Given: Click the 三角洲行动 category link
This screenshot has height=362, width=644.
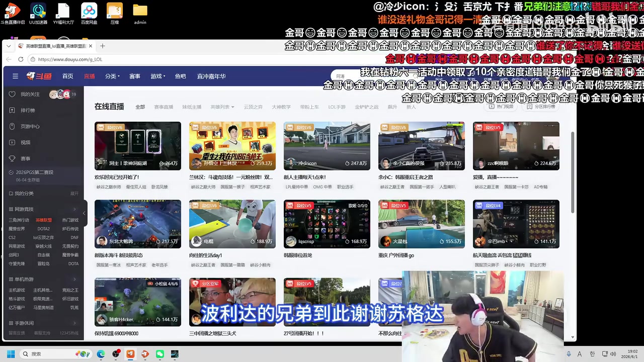Looking at the screenshot, I should click(19, 220).
